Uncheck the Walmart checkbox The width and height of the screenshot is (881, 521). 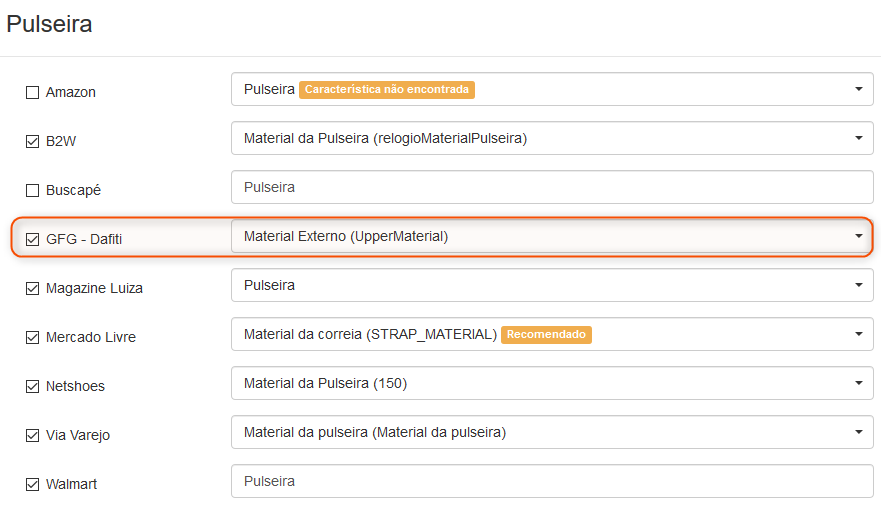point(33,484)
